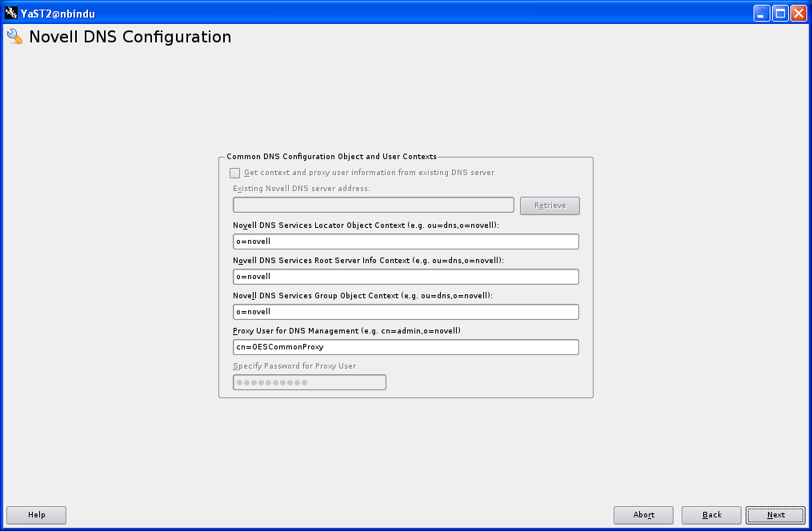Click the Existing Novell DNS server address field
812x531 pixels.
[x=374, y=205]
